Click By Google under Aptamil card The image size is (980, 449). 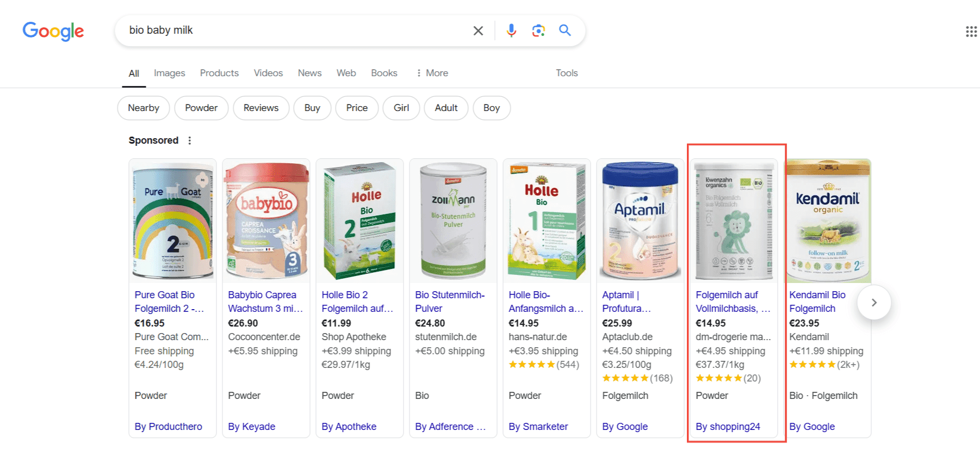pos(625,427)
